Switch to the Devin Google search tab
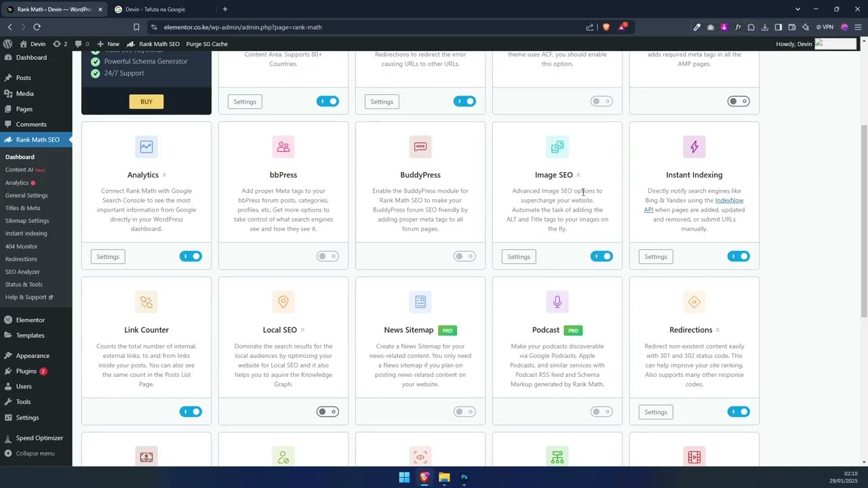Image resolution: width=868 pixels, height=488 pixels. tap(161, 9)
